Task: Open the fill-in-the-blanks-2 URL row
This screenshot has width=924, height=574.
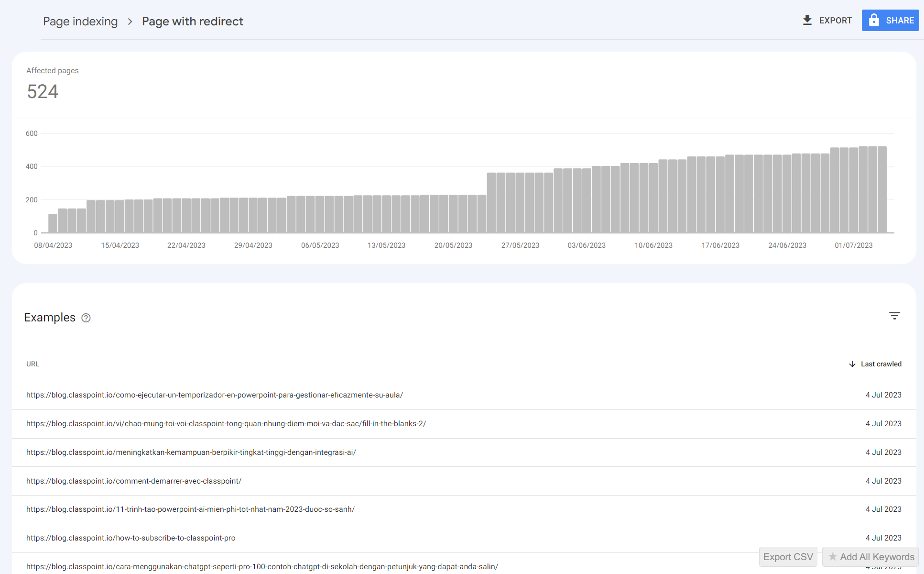Action: coord(226,424)
